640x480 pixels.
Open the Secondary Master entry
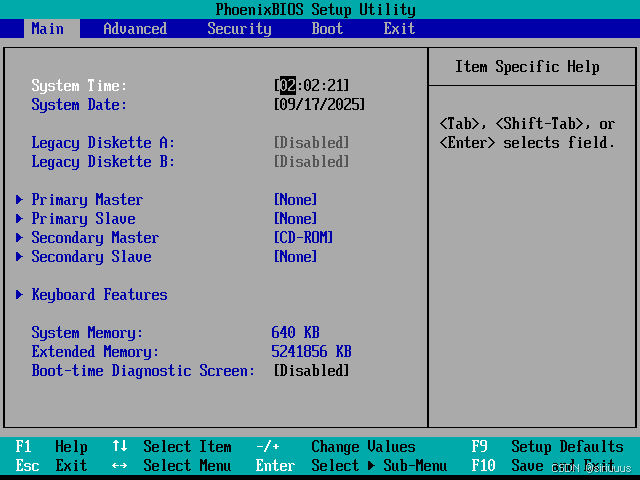95,238
